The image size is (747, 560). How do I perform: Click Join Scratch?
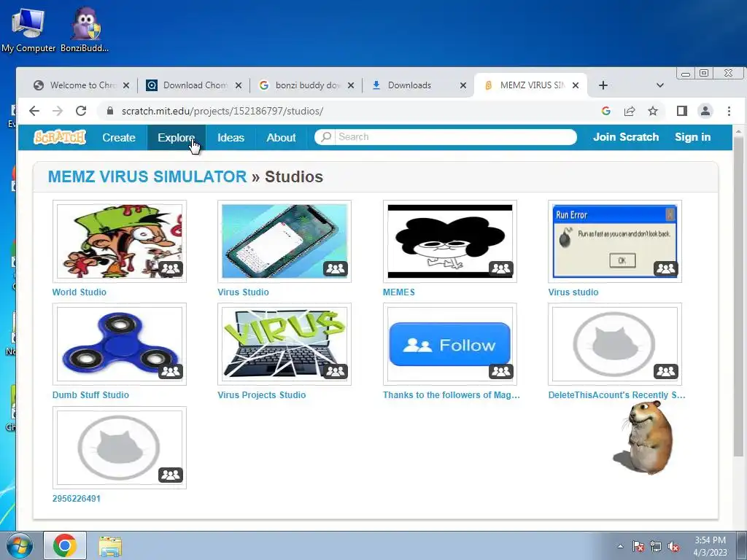click(x=625, y=136)
